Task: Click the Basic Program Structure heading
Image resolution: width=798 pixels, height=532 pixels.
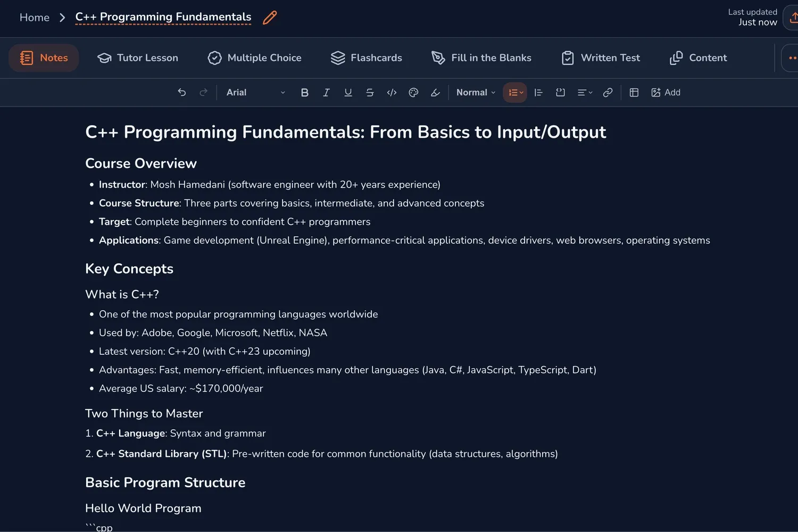Action: [165, 483]
